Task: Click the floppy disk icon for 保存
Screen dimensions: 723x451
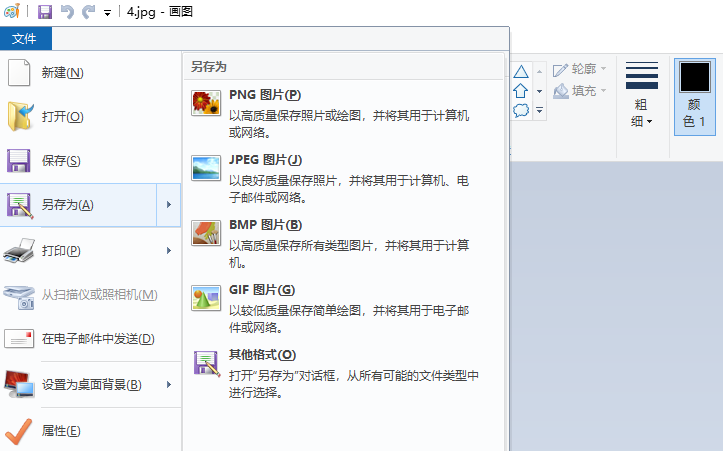Action: click(18, 160)
